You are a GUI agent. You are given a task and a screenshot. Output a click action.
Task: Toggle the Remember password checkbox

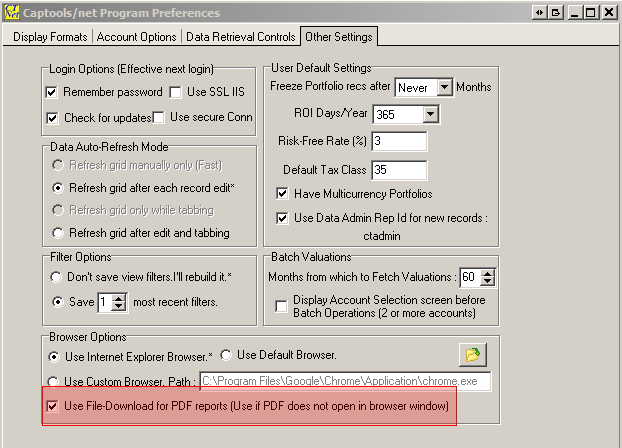coord(53,93)
